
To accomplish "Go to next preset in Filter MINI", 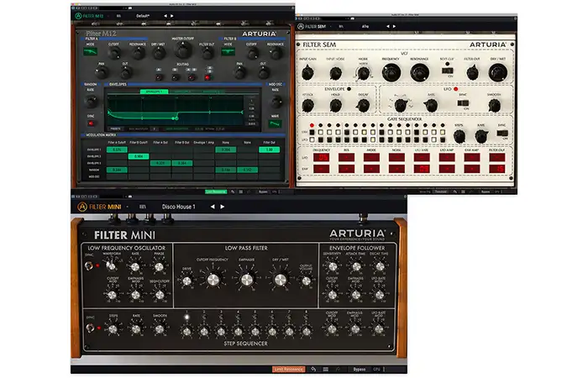I will click(223, 207).
